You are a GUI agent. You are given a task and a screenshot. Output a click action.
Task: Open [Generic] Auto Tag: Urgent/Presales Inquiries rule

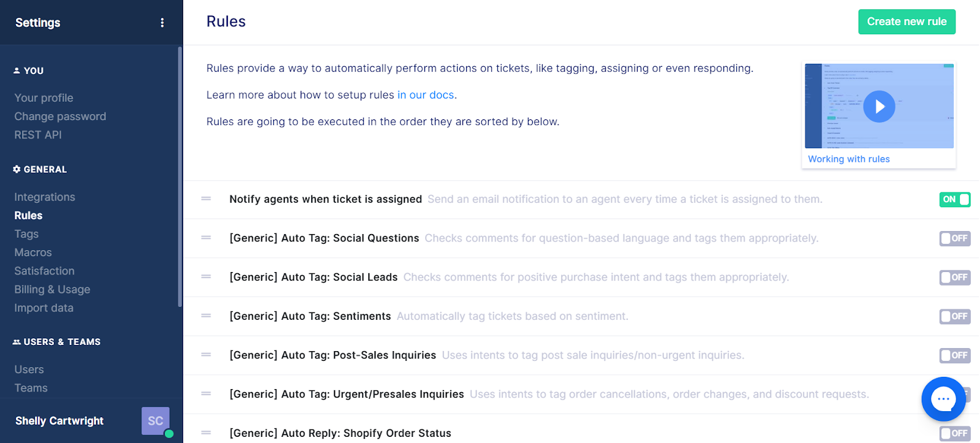347,395
